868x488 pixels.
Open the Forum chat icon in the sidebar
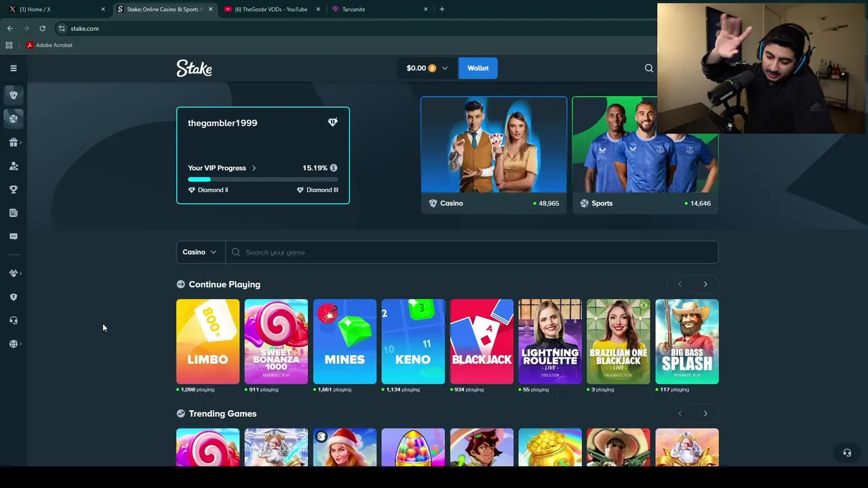pos(14,237)
